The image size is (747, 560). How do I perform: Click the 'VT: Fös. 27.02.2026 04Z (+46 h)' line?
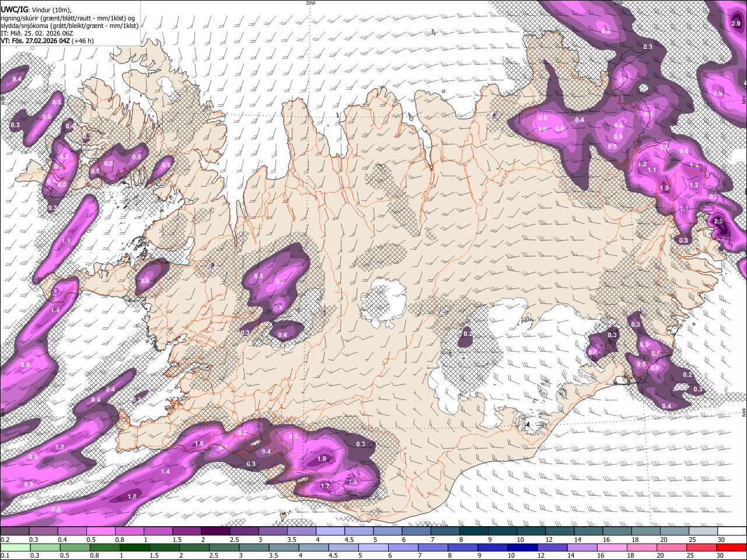(47, 41)
